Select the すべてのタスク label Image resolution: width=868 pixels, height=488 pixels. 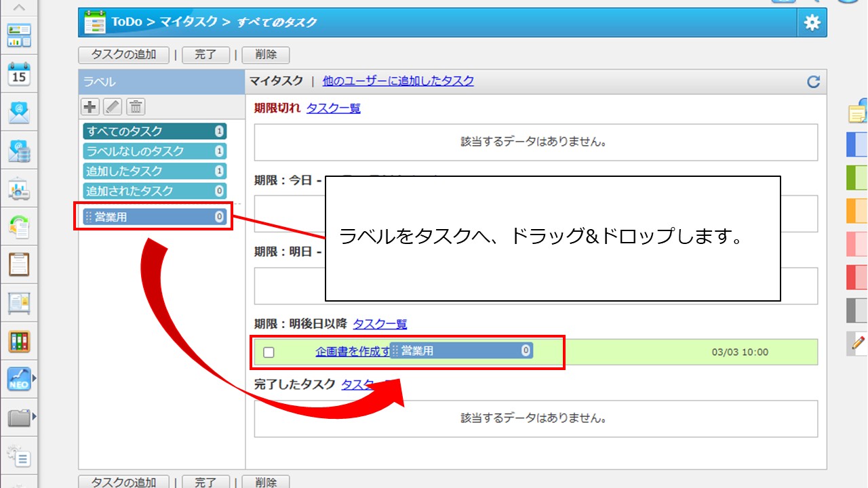click(155, 131)
